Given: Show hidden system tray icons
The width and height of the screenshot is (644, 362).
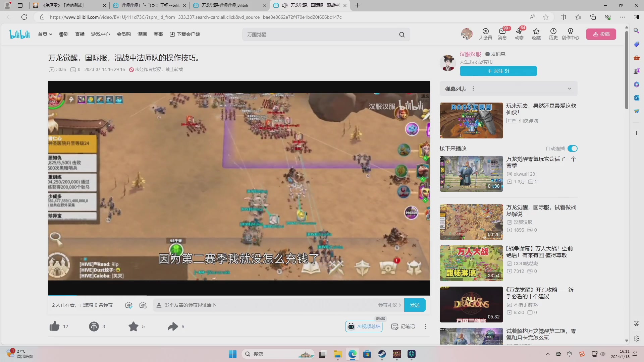Looking at the screenshot, I should [x=548, y=354].
